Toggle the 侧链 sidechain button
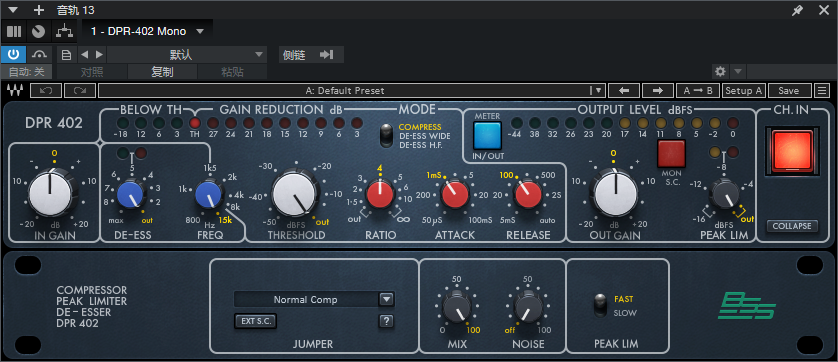Screen dimensions: 838x362 (311, 55)
